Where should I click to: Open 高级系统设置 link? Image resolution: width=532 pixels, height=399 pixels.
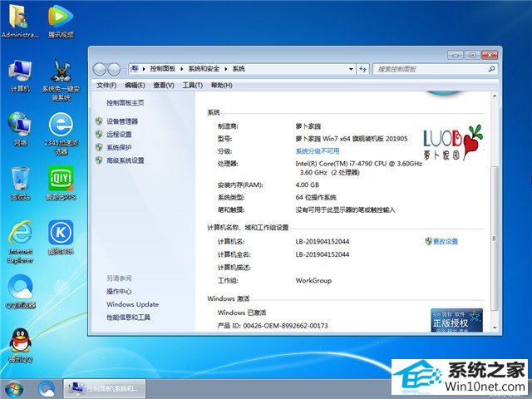pyautogui.click(x=126, y=160)
